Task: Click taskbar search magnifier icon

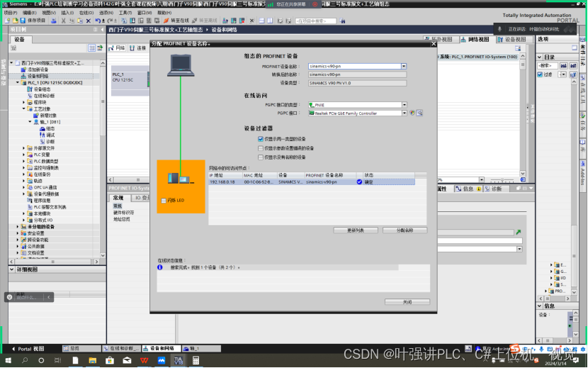Action: point(25,360)
